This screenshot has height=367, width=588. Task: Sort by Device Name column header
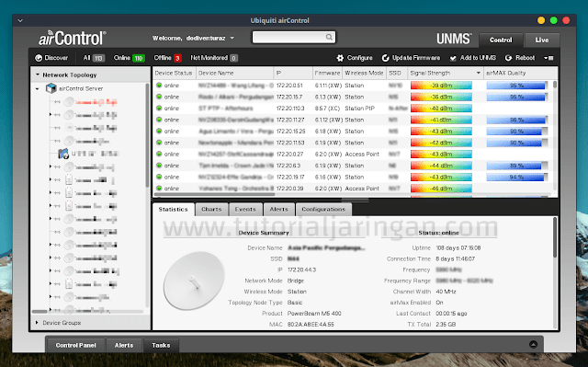[x=235, y=73]
